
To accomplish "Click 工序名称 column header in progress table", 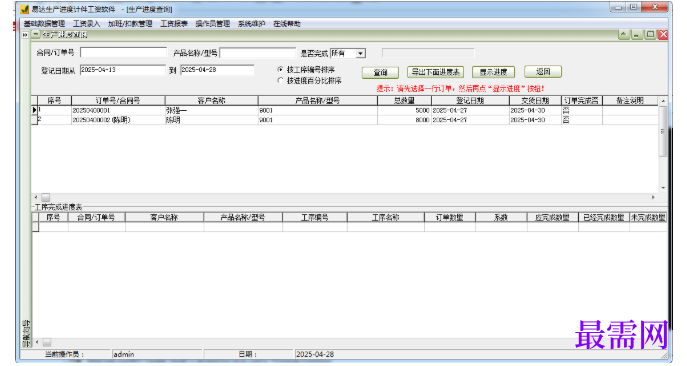I will click(386, 217).
